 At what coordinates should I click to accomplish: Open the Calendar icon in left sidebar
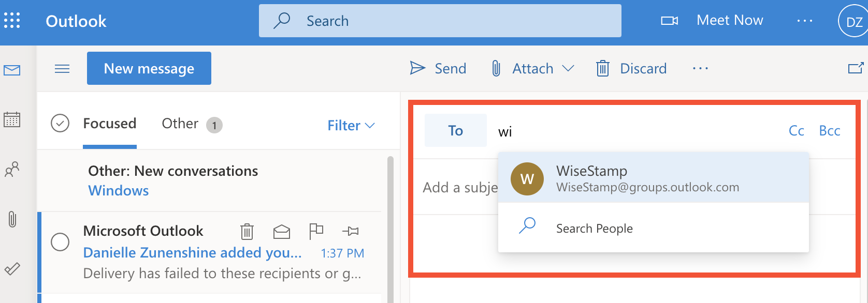(x=12, y=119)
